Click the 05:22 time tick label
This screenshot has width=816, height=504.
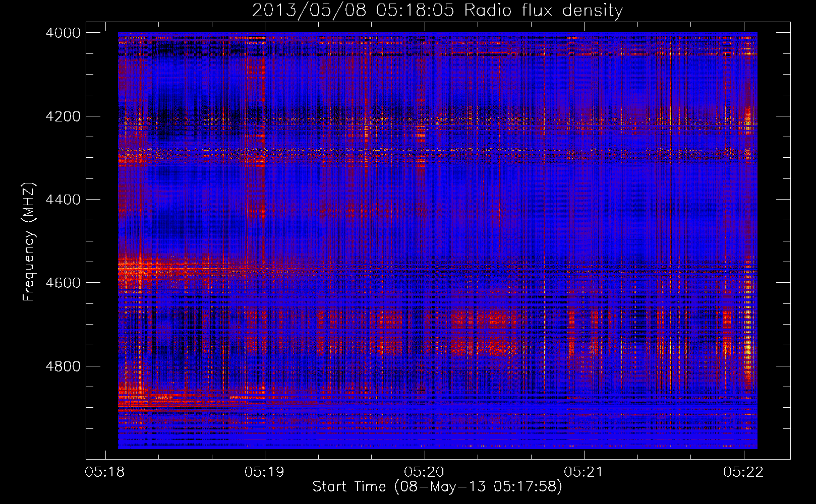click(744, 472)
